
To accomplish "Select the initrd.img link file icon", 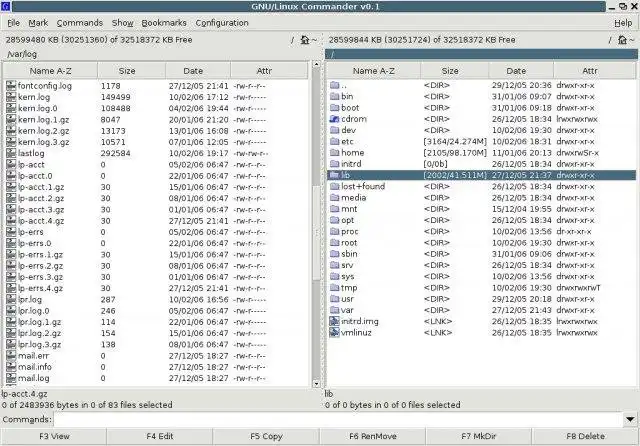I will [x=334, y=321].
